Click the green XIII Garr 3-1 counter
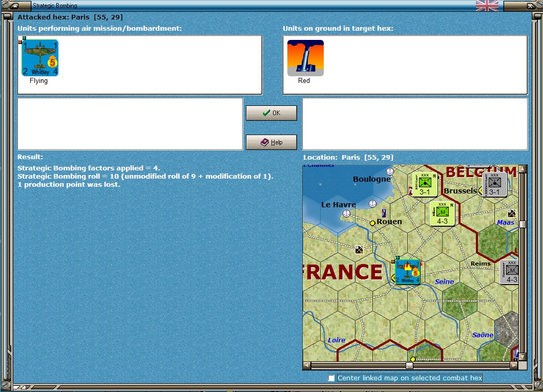The width and height of the screenshot is (543, 392). tap(425, 185)
